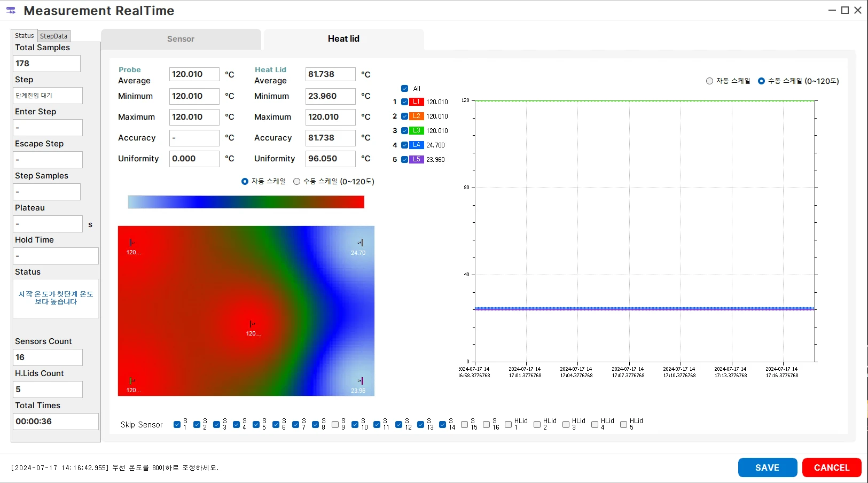Click the Step field showing 단계진입 대기
The width and height of the screenshot is (868, 483).
pos(48,96)
